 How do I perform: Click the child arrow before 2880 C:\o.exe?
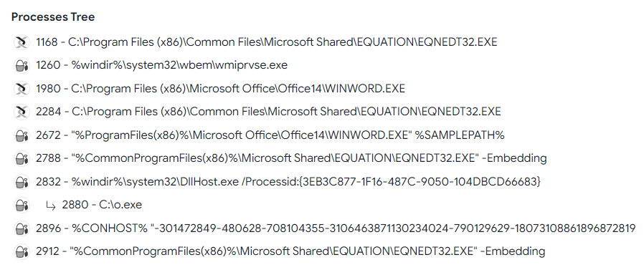(51, 205)
